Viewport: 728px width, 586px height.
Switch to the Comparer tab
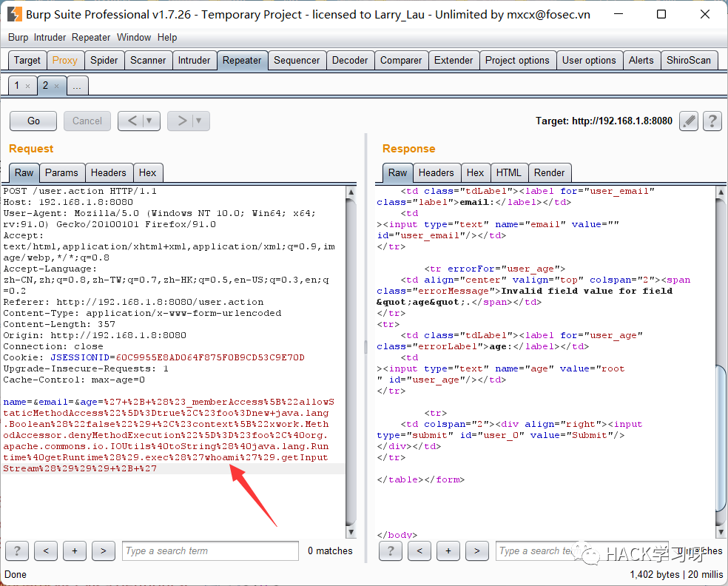(401, 61)
